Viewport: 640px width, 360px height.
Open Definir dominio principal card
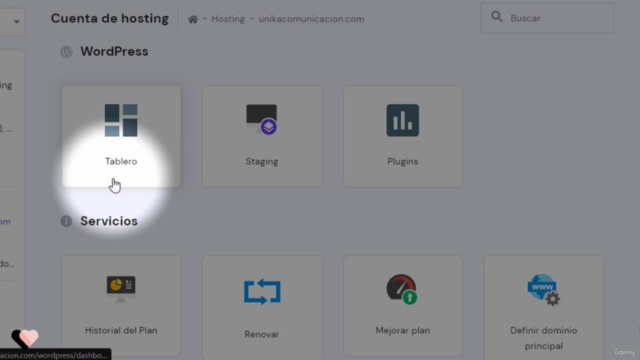pos(544,307)
